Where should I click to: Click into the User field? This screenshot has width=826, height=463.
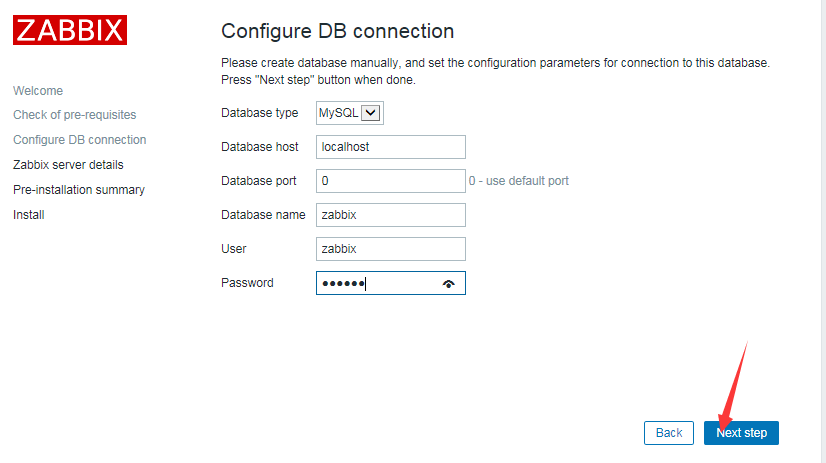390,249
